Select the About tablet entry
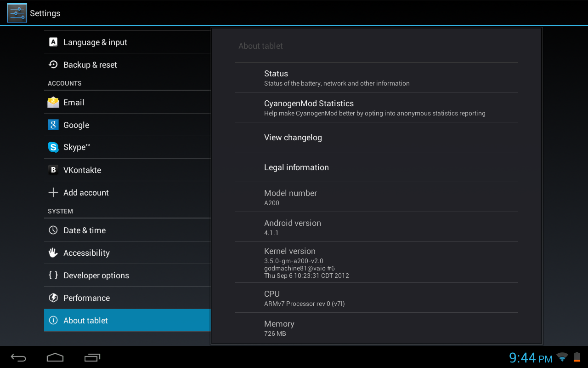 coord(127,320)
